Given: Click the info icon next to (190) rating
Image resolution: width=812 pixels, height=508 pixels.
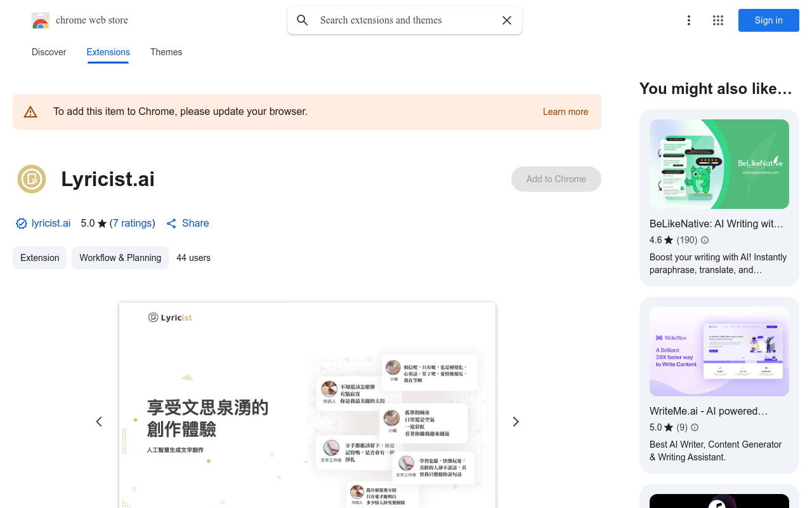Looking at the screenshot, I should [x=705, y=240].
